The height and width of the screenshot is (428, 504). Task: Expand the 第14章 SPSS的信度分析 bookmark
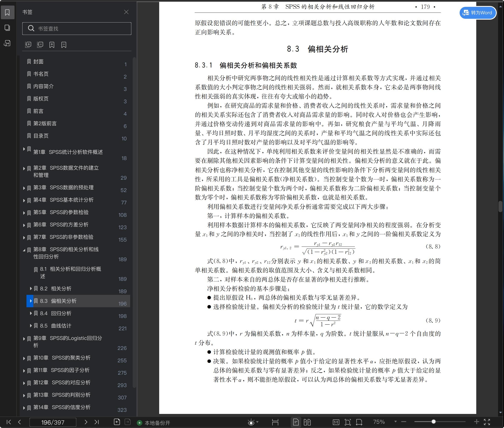point(24,408)
